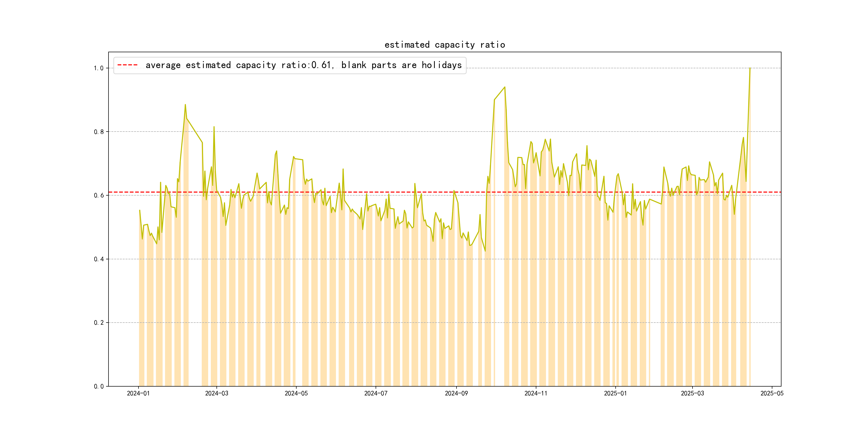The width and height of the screenshot is (868, 434).
Task: Click the final peak reaching 1.0
Action: (750, 68)
